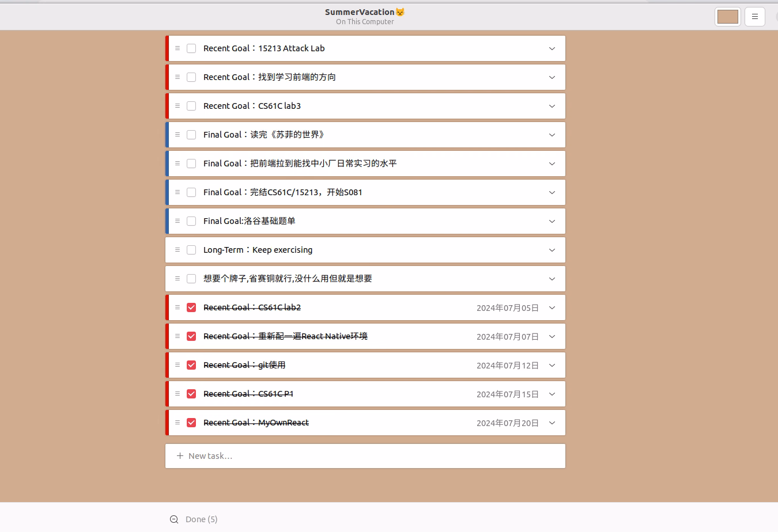Mark CS61C lab3 as done
Screen dimensions: 778x532
[x=191, y=106]
